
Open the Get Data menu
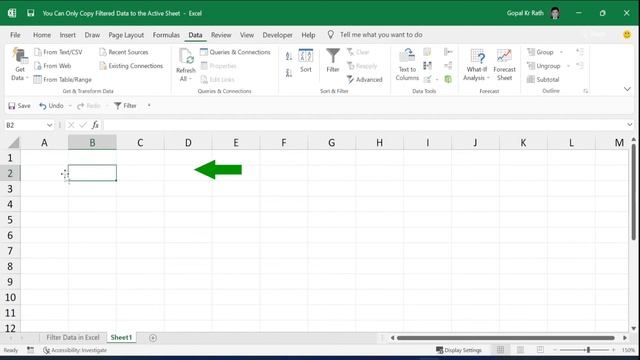(20, 64)
